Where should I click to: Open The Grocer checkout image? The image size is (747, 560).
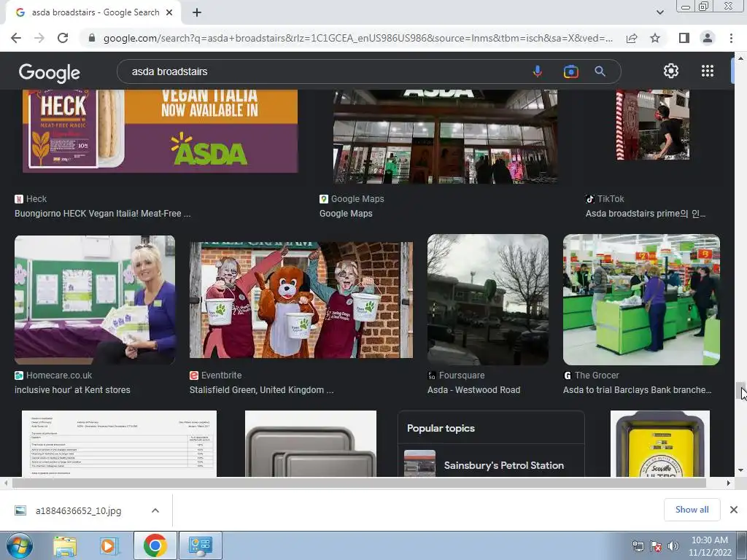pos(641,300)
